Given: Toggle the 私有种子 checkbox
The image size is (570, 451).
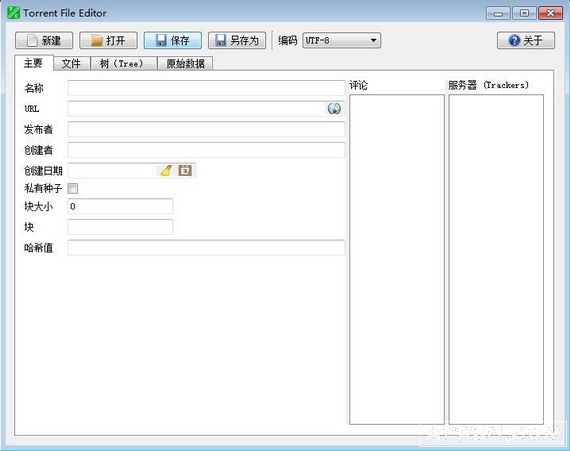Looking at the screenshot, I should tap(73, 188).
